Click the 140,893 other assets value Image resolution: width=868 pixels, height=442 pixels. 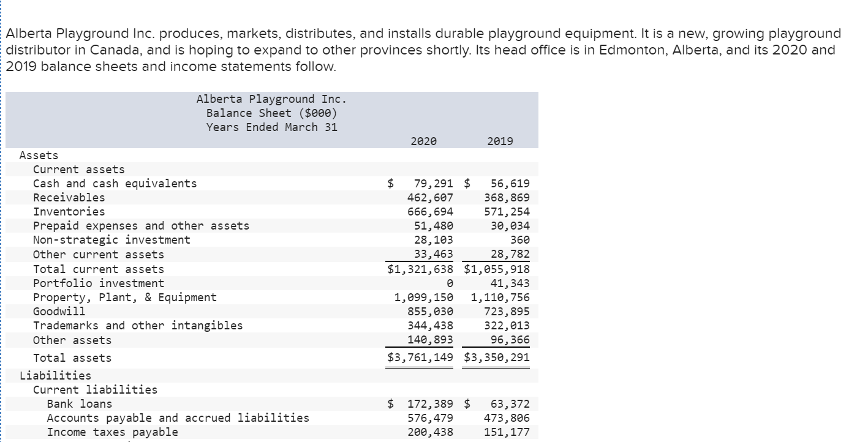pyautogui.click(x=431, y=340)
